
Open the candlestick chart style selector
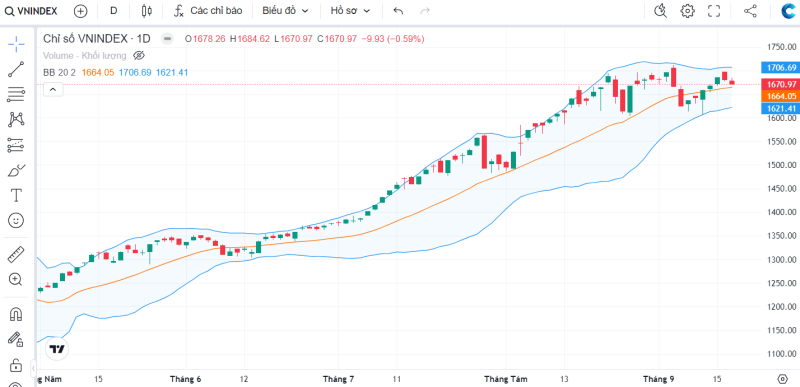147,11
